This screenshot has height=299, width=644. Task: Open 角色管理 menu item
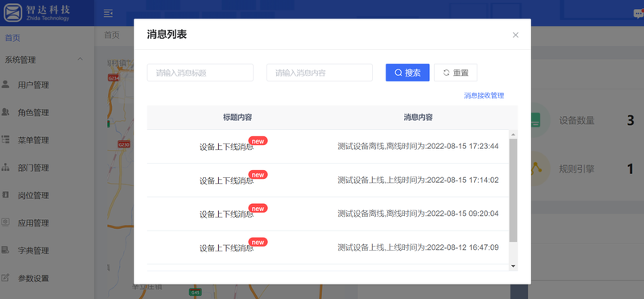coord(33,113)
